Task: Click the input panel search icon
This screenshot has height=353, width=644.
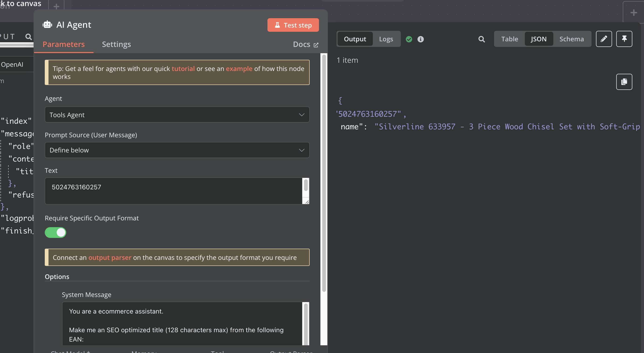Action: pos(28,37)
